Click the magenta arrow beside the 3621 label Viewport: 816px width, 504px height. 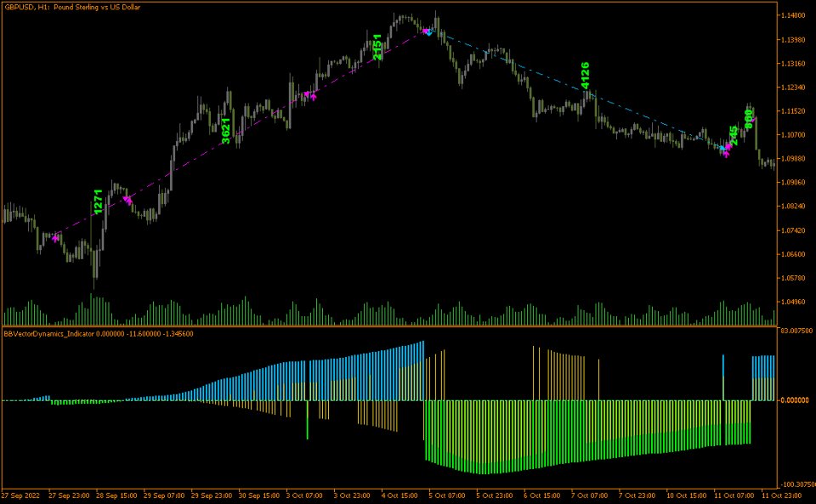304,95
